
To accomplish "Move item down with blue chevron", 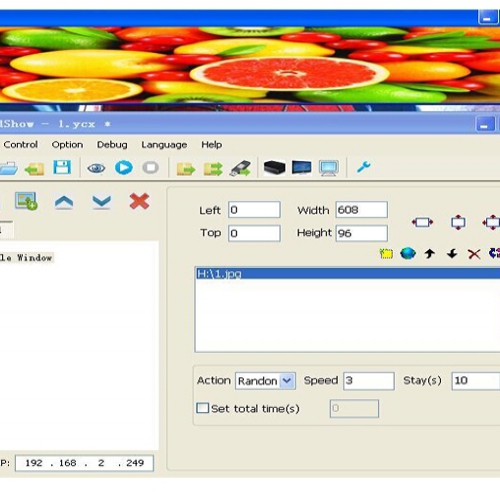I will pos(101,202).
